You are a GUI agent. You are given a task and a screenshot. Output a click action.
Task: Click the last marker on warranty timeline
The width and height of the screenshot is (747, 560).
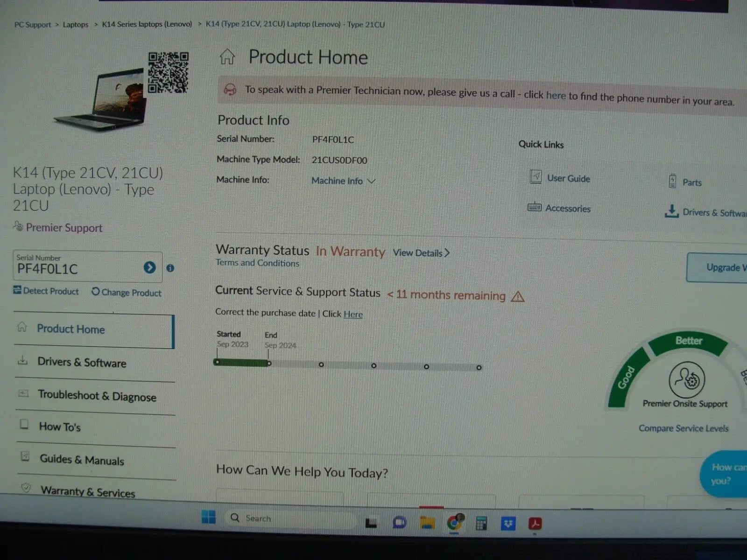click(479, 368)
